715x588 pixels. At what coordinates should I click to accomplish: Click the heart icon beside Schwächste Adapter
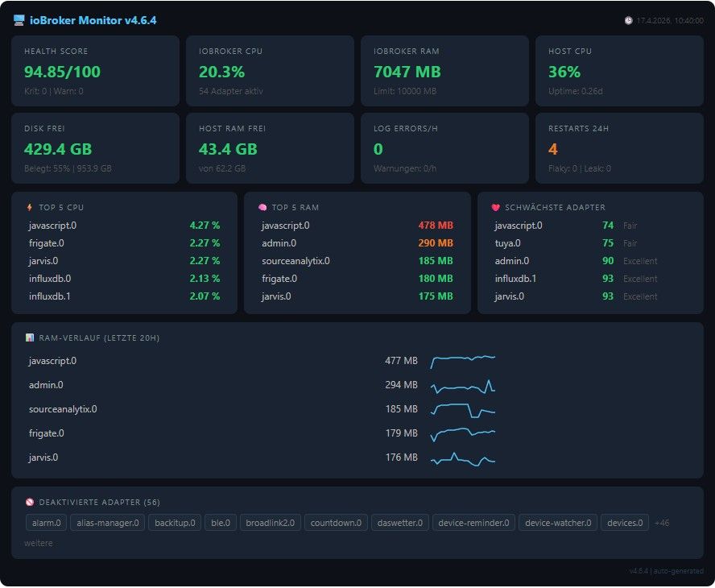coord(496,207)
